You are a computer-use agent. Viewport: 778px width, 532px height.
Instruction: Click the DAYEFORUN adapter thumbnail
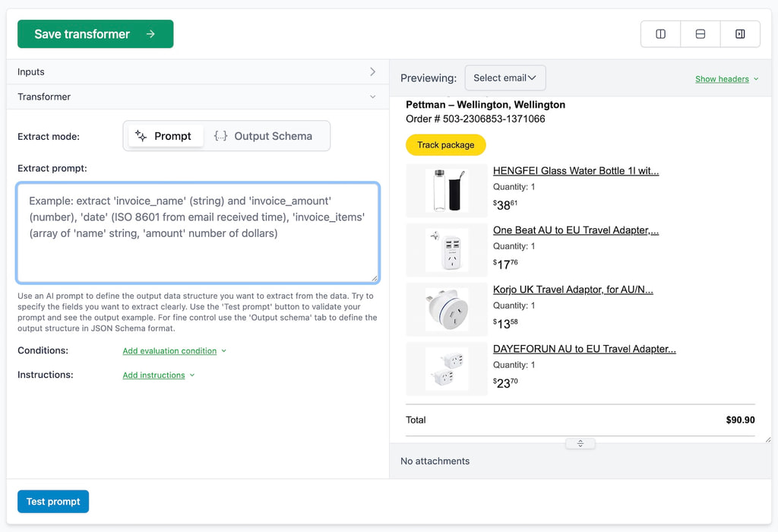pos(447,369)
